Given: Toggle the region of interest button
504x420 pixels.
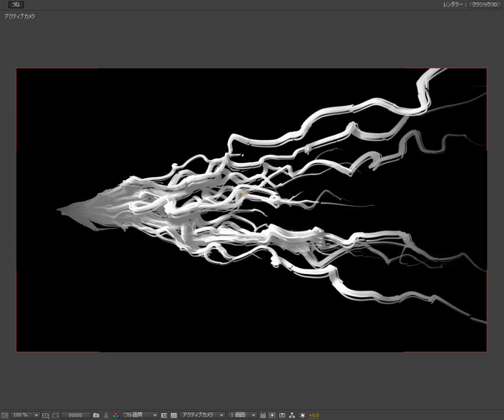Looking at the screenshot, I should coord(164,415).
